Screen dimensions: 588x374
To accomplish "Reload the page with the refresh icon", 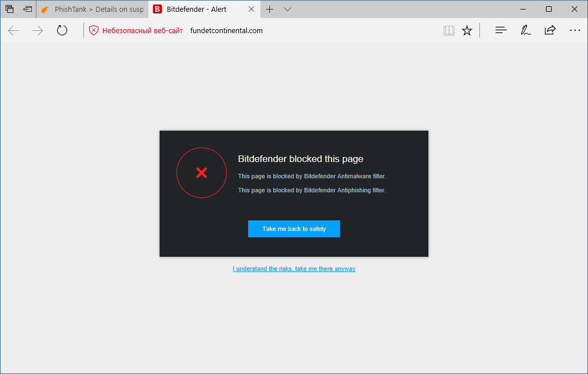I will (62, 30).
